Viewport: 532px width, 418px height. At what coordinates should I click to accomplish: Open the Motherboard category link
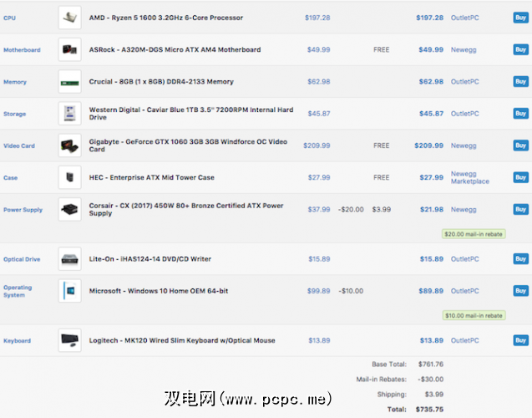click(x=22, y=50)
